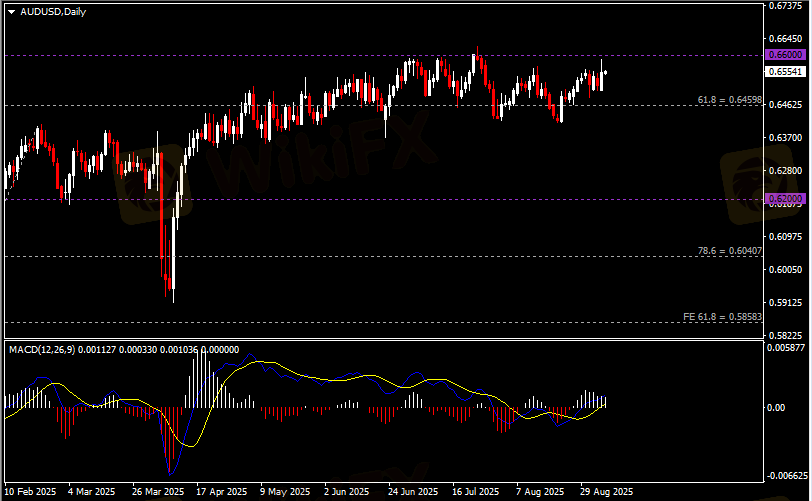Click the 0.58225 price axis value
The width and height of the screenshot is (812, 501).
pyautogui.click(x=785, y=335)
